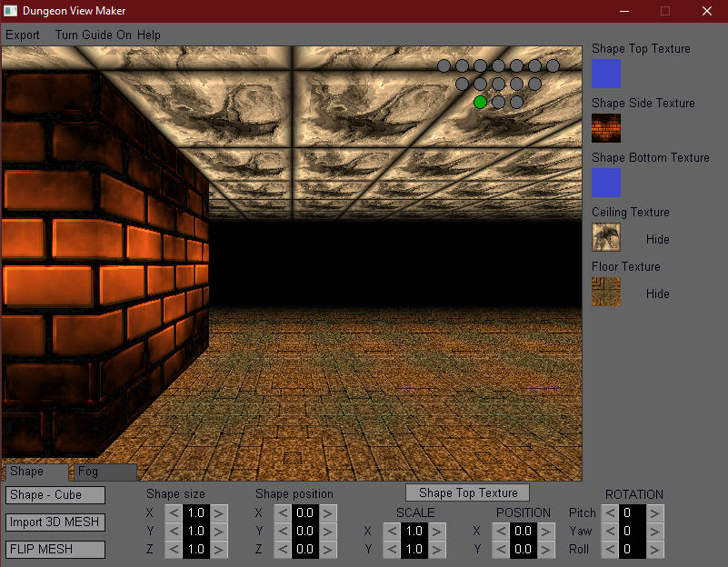The image size is (728, 567).
Task: Choose the Floor Texture thumbnail
Action: click(606, 292)
